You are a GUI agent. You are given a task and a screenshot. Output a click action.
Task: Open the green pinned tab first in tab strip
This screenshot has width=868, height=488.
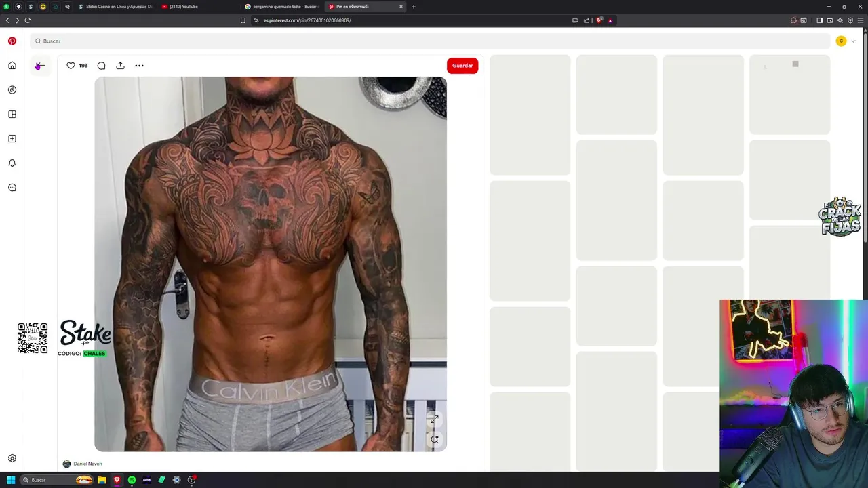(7, 7)
